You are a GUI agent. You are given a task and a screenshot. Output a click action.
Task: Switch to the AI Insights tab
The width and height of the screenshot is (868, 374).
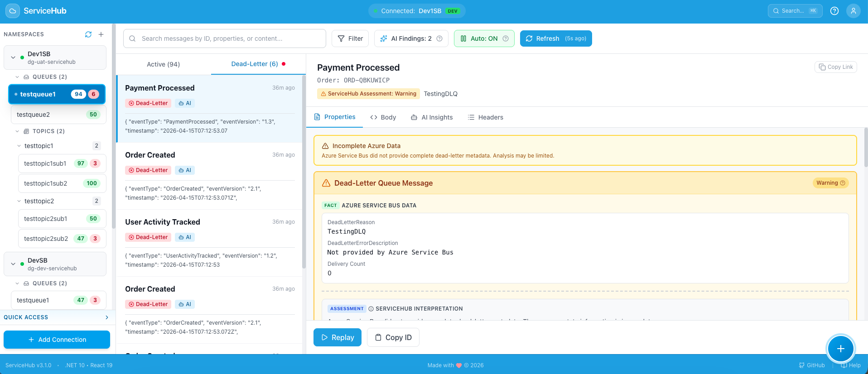[431, 117]
